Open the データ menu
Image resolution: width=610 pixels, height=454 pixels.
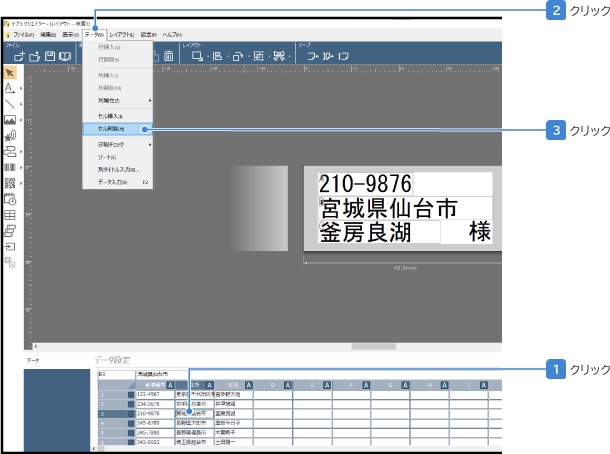click(94, 34)
